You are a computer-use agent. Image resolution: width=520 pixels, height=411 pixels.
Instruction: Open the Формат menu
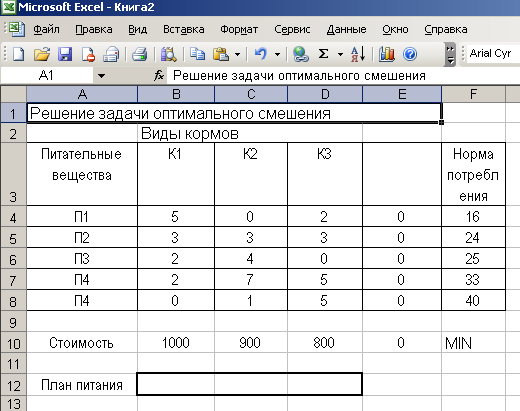tap(239, 29)
